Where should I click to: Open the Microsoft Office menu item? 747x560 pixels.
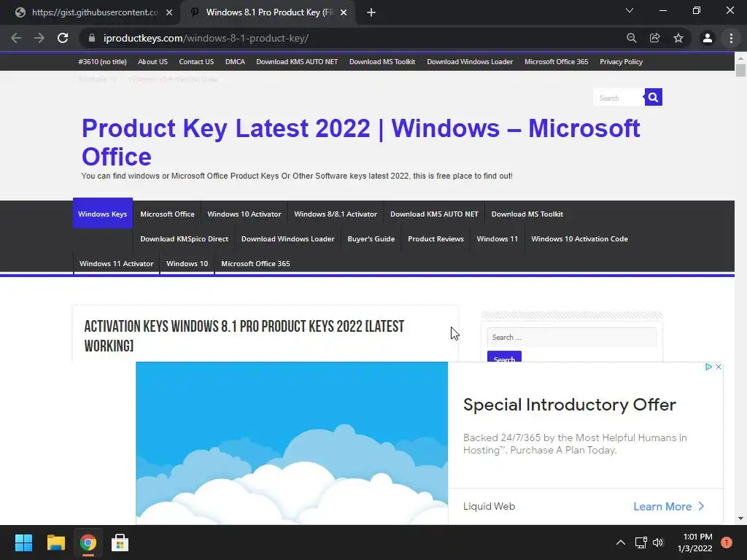tap(167, 214)
